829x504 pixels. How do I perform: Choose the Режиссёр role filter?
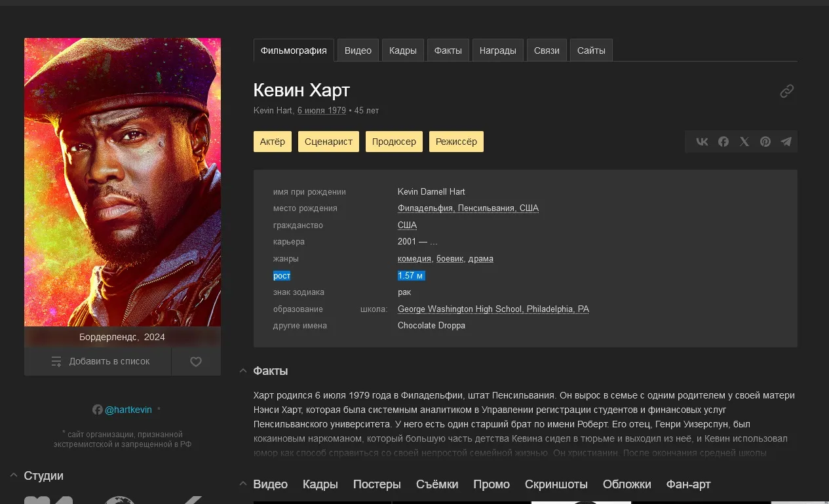click(x=456, y=142)
